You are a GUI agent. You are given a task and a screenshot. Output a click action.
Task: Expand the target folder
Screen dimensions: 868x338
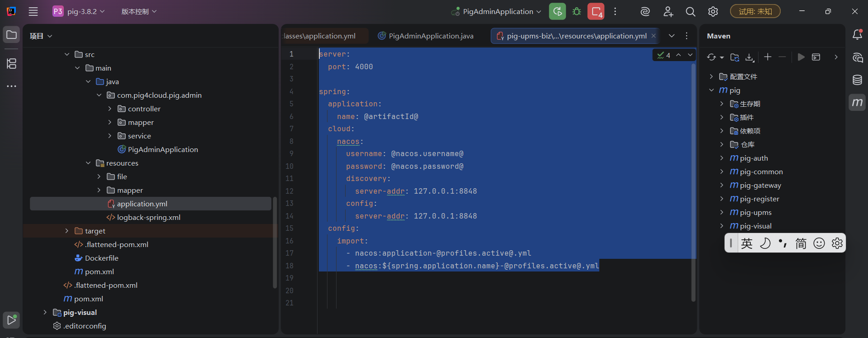[x=67, y=231]
